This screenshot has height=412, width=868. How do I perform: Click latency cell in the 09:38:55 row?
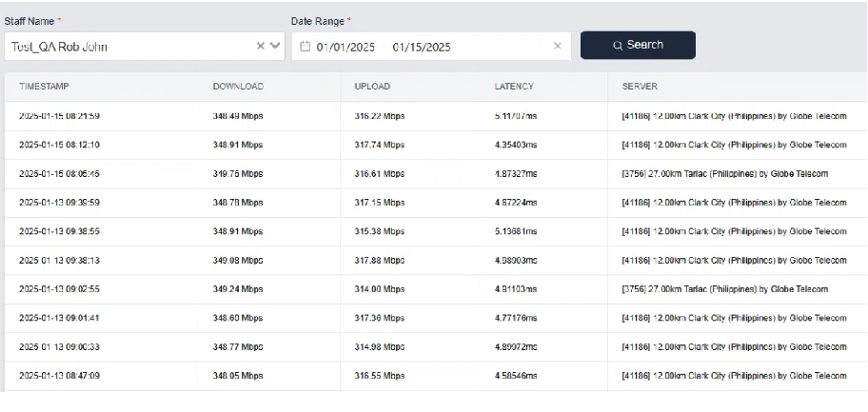(x=516, y=231)
